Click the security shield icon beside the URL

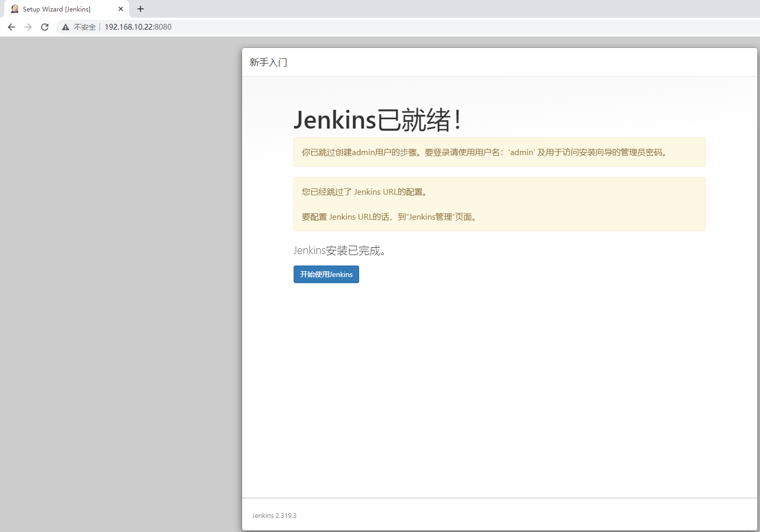65,27
